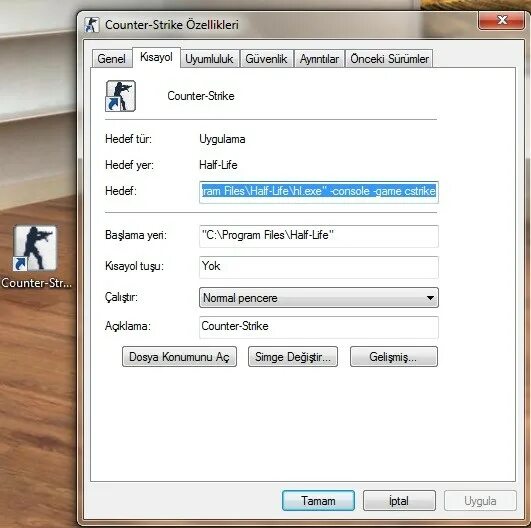Click the Uygulama target type value
This screenshot has height=528, width=531.
tap(222, 139)
